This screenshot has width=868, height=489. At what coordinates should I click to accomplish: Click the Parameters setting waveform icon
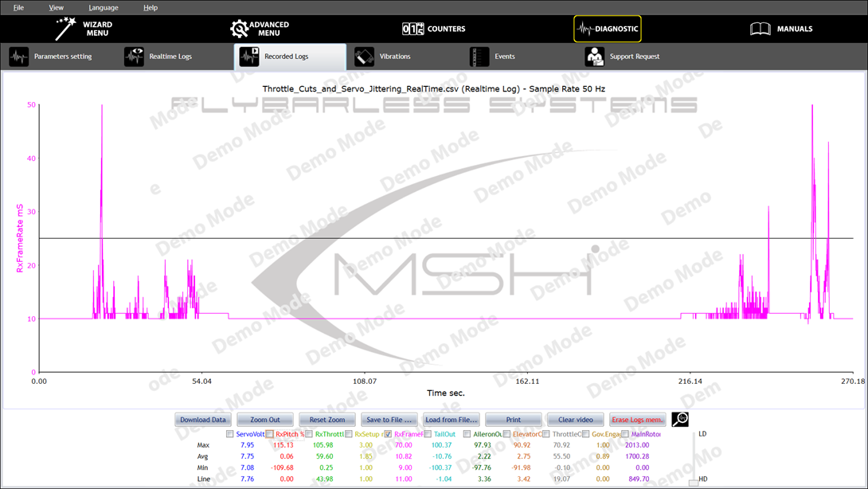point(19,57)
